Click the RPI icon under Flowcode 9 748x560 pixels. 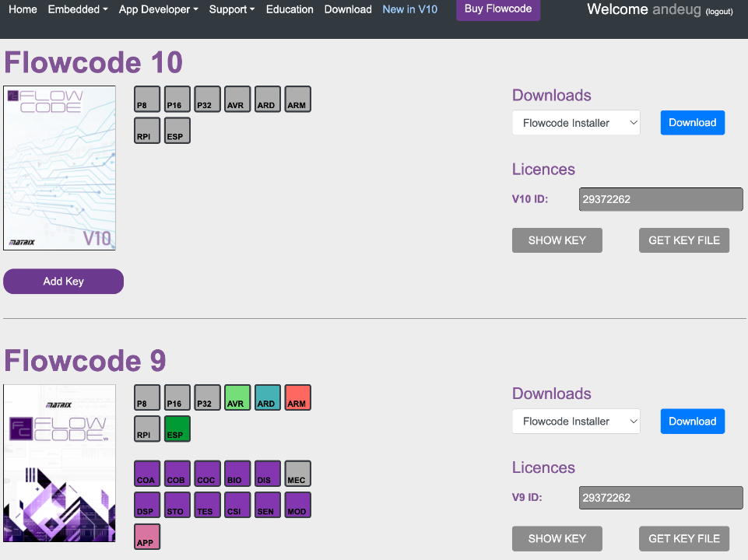click(x=147, y=429)
